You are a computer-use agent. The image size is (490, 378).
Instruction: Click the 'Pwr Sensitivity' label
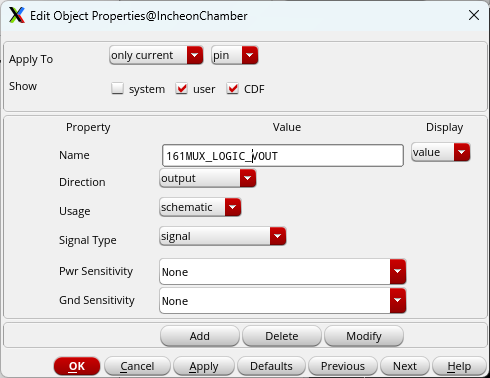tap(96, 271)
